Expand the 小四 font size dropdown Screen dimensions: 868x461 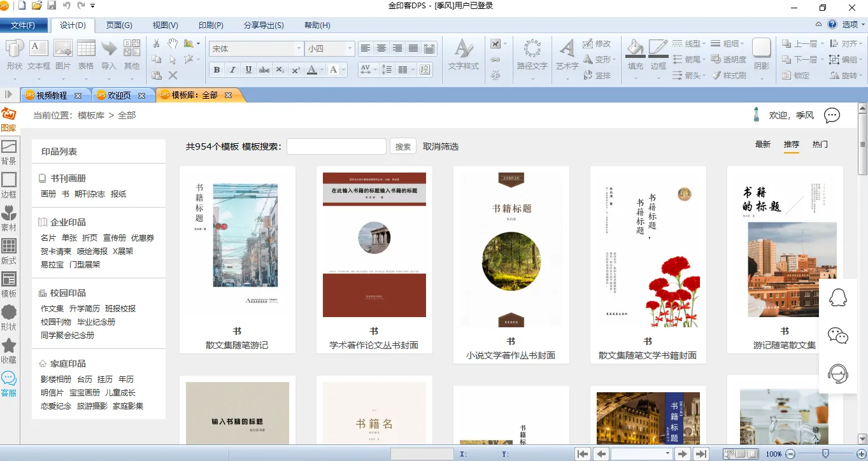pos(349,49)
